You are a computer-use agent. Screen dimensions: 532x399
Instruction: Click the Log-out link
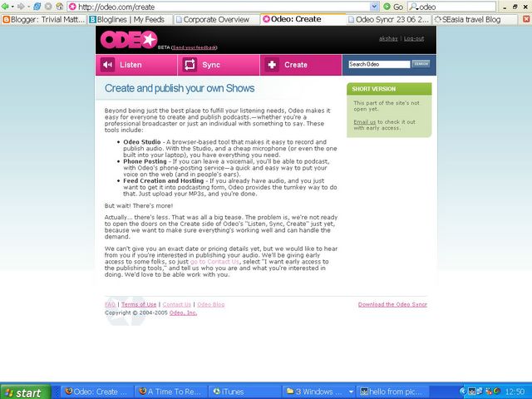[x=413, y=38]
